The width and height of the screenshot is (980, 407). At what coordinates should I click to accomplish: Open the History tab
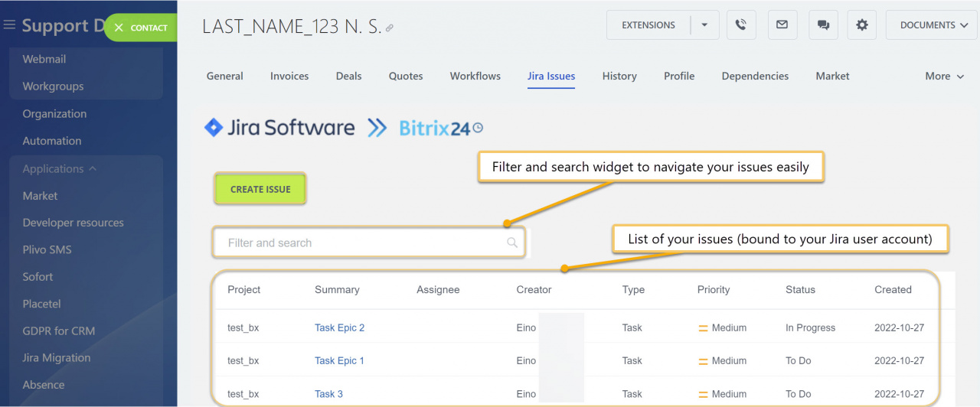(619, 76)
